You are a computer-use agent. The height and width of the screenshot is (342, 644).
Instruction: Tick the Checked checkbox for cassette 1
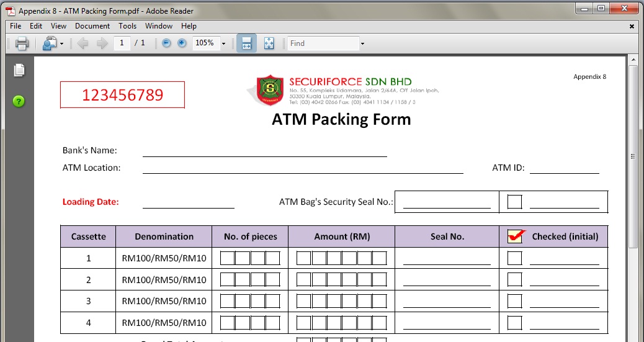(514, 258)
